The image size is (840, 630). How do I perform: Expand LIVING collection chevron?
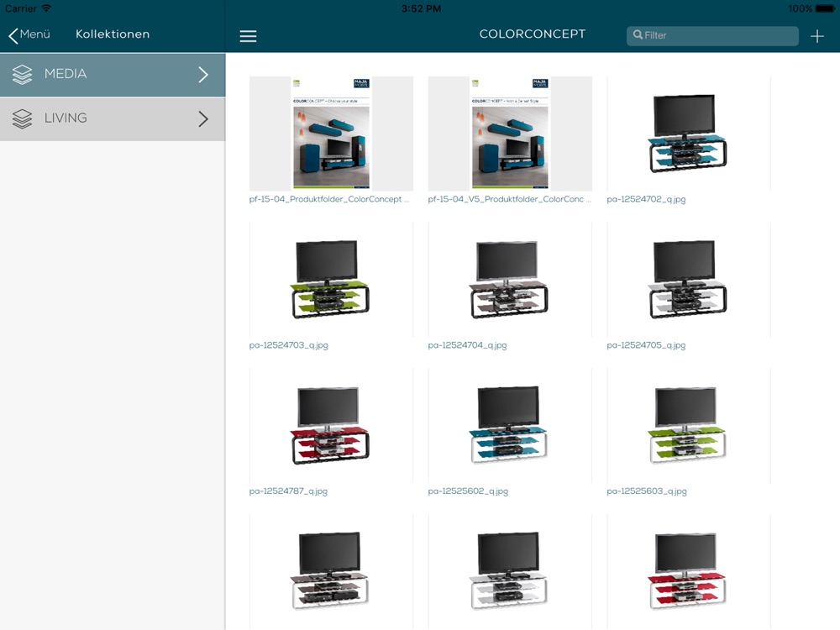pyautogui.click(x=203, y=118)
